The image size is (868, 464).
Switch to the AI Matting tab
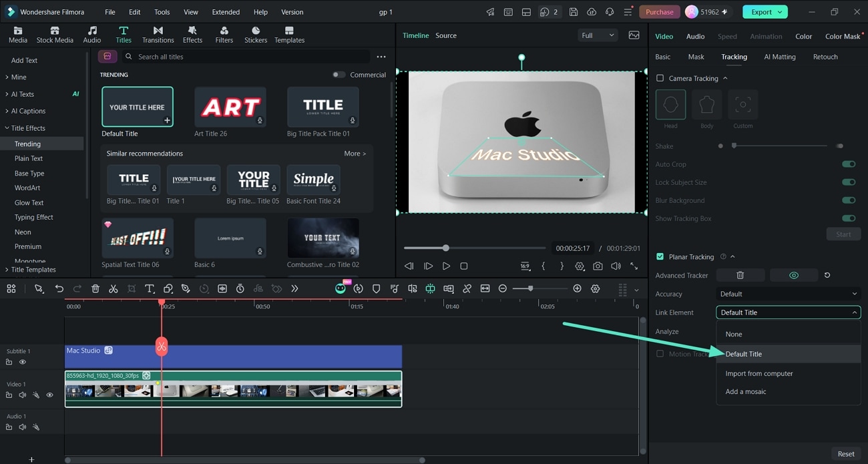click(780, 57)
